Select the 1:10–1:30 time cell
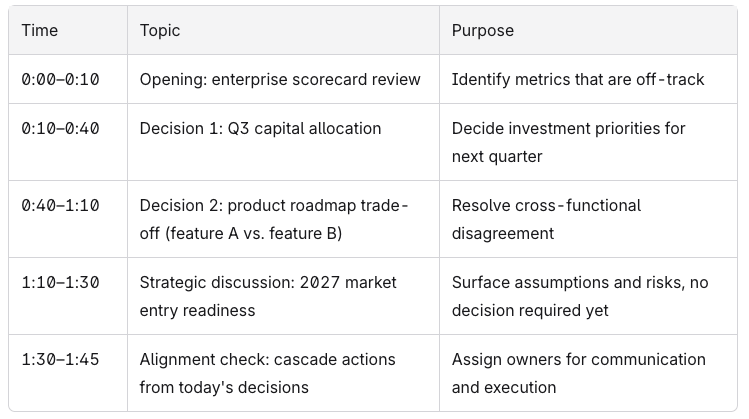 [x=68, y=296]
